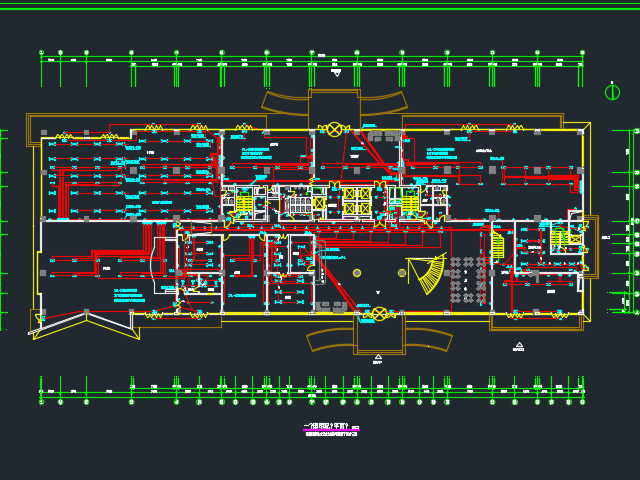Screen dimensions: 640x480
Task: Select the gray sofa group near the north entrance
Action: [383, 136]
